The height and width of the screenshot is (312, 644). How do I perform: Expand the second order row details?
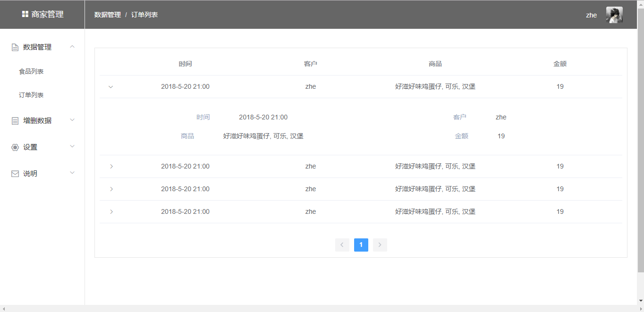click(111, 166)
